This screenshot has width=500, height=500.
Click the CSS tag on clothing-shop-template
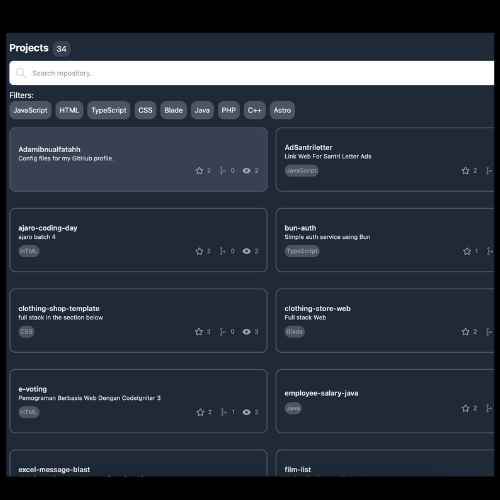tap(26, 332)
